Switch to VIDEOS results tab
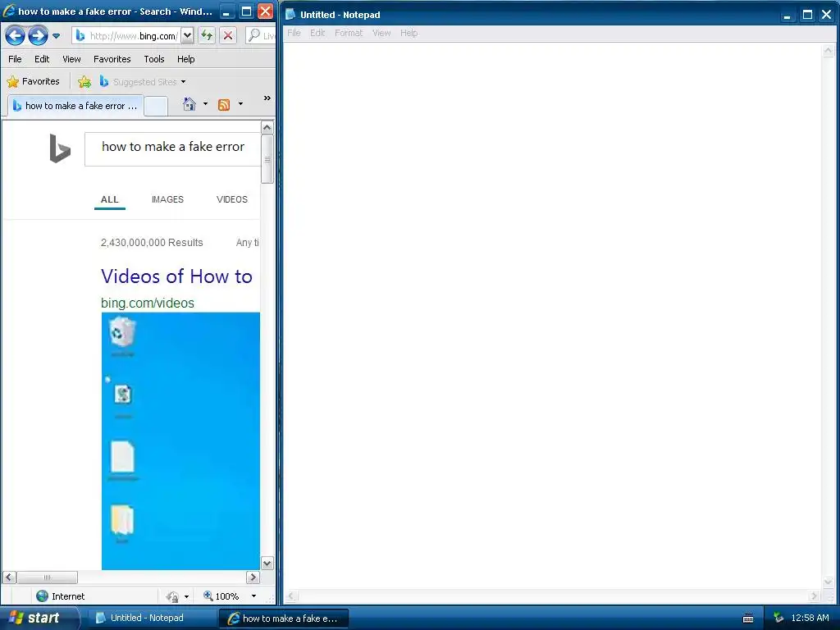The width and height of the screenshot is (840, 630). [232, 199]
